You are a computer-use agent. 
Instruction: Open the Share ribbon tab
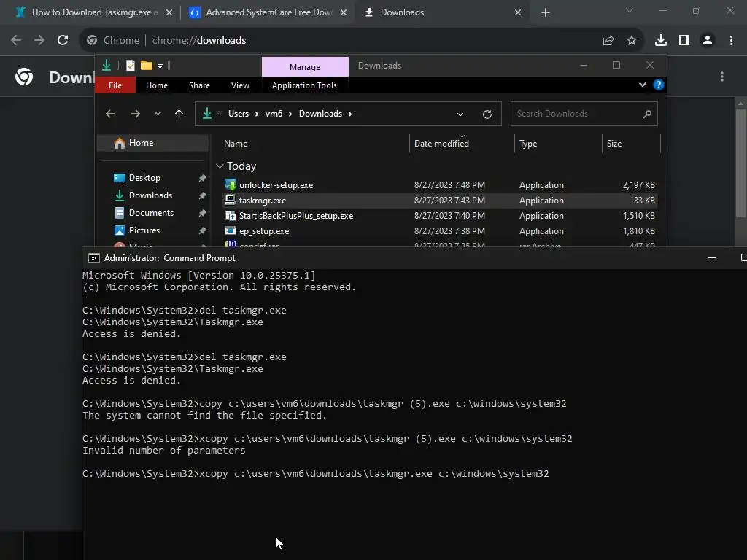[199, 85]
